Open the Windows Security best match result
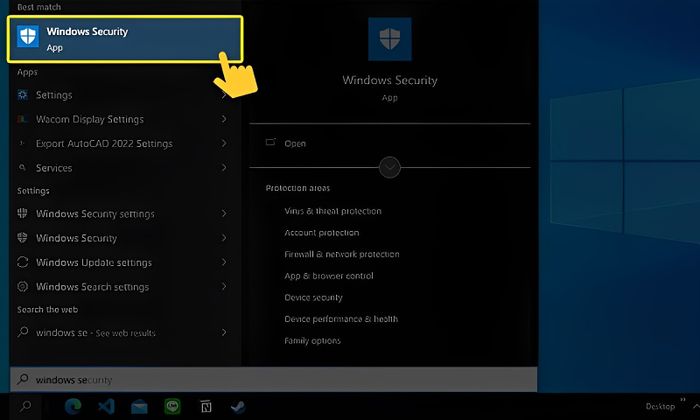This screenshot has height=420, width=700. point(125,39)
